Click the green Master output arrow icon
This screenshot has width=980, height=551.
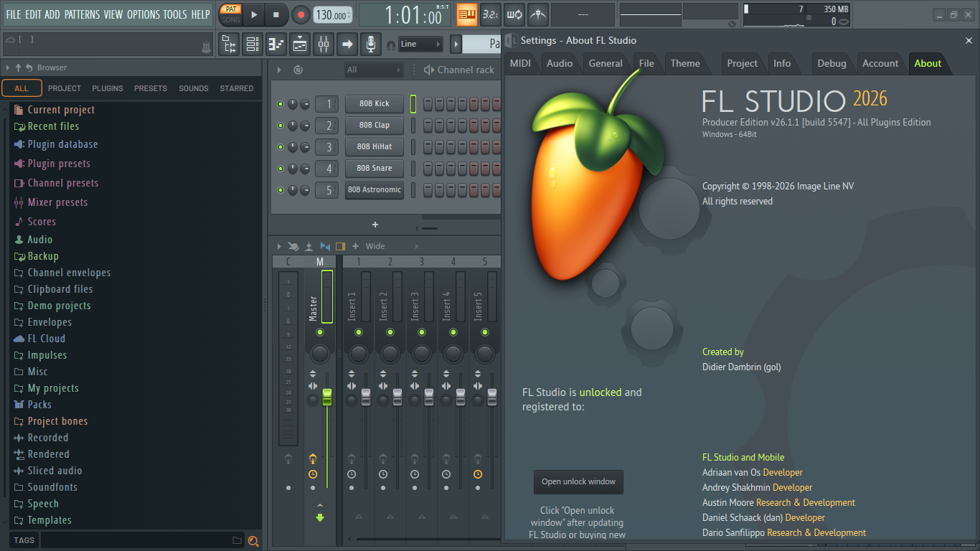tap(320, 517)
